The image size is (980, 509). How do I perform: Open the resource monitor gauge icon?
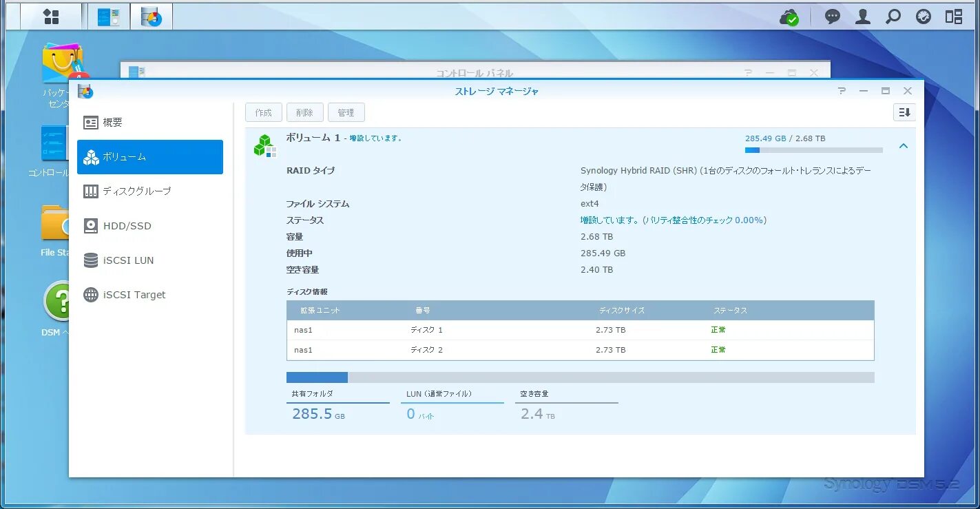point(924,17)
